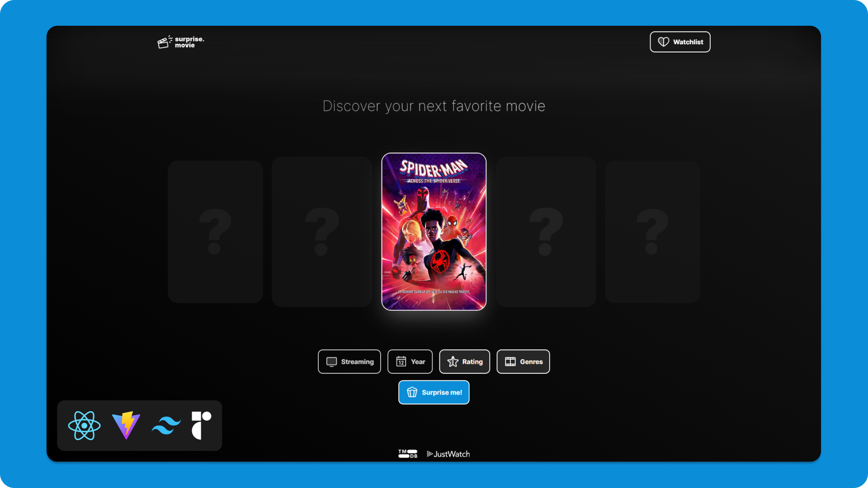Screen dimensions: 868x488
Task: Click the first mystery question mark card
Action: point(215,231)
